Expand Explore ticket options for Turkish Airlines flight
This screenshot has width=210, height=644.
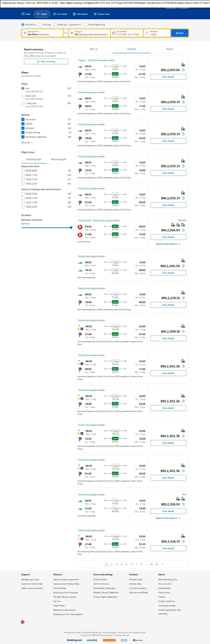point(168,244)
